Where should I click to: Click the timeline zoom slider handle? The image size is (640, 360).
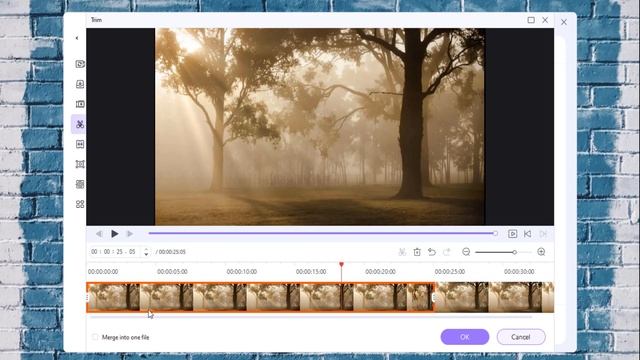515,252
